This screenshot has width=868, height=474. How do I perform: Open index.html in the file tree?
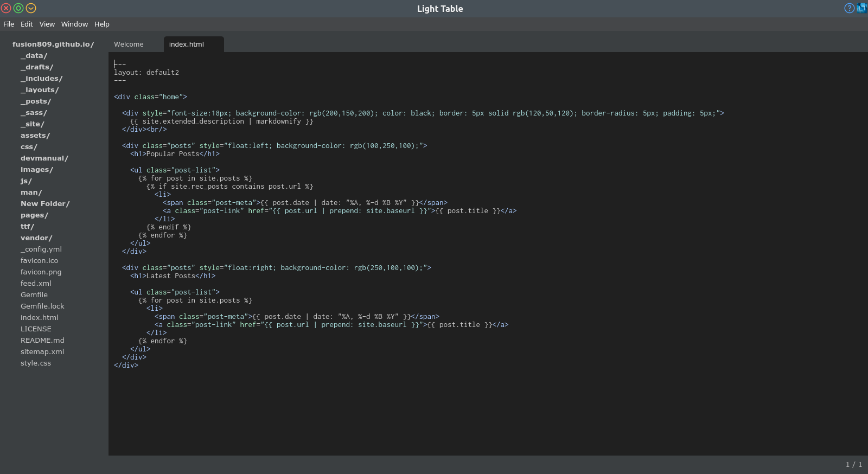point(39,318)
